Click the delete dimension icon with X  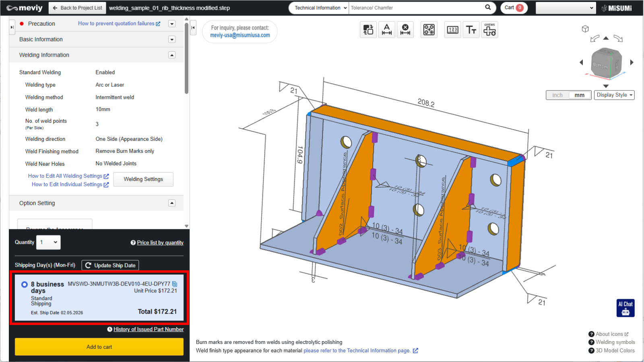tap(405, 30)
